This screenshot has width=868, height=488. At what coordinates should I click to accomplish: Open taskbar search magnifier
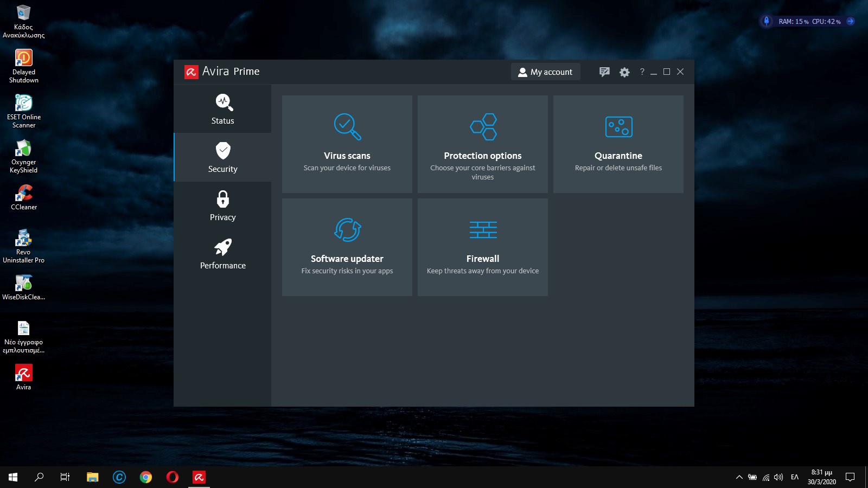[39, 477]
